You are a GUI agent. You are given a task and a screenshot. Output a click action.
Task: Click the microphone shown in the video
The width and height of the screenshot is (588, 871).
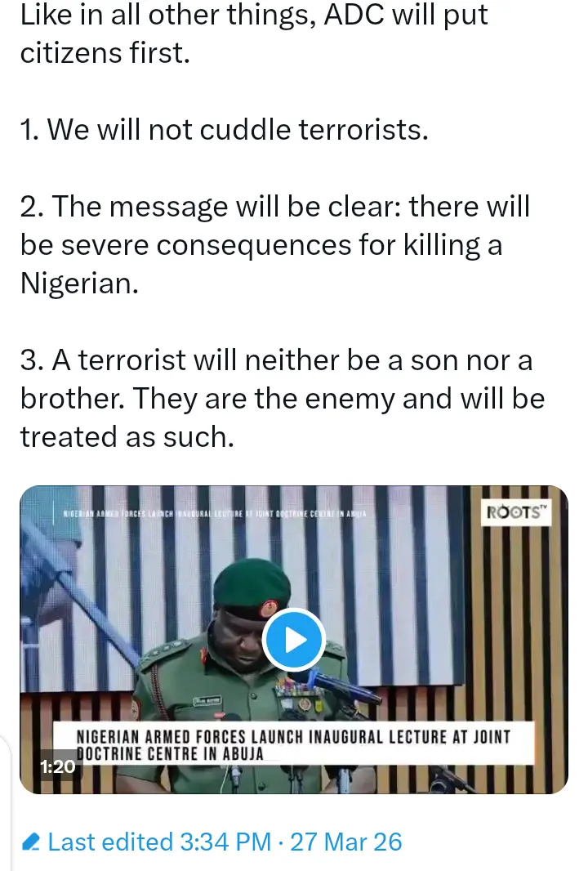click(x=345, y=686)
